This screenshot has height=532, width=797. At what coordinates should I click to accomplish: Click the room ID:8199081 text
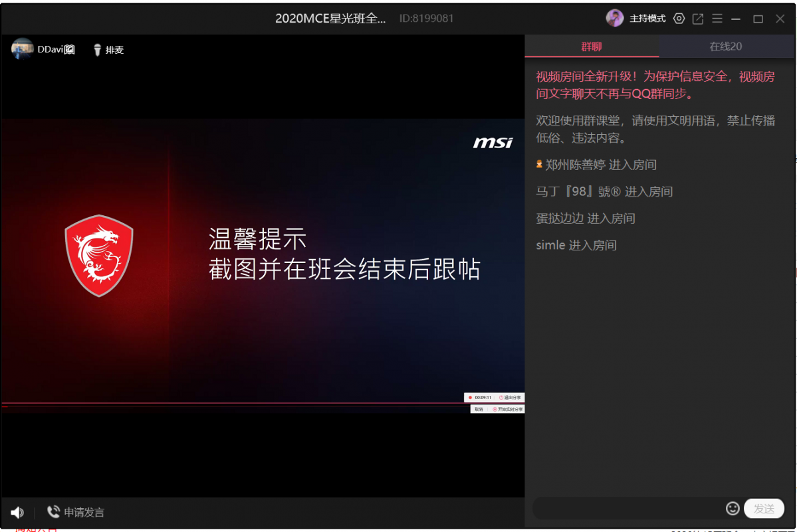pos(426,19)
